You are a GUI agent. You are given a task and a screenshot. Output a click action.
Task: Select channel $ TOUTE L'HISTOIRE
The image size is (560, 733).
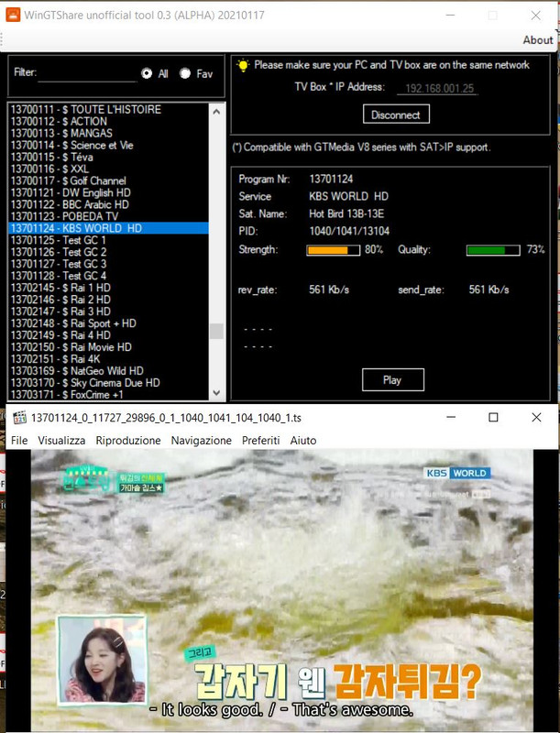pos(109,109)
